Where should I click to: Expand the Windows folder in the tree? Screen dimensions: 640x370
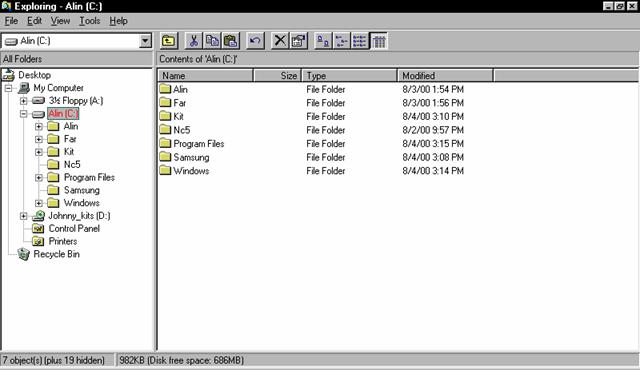click(x=39, y=203)
